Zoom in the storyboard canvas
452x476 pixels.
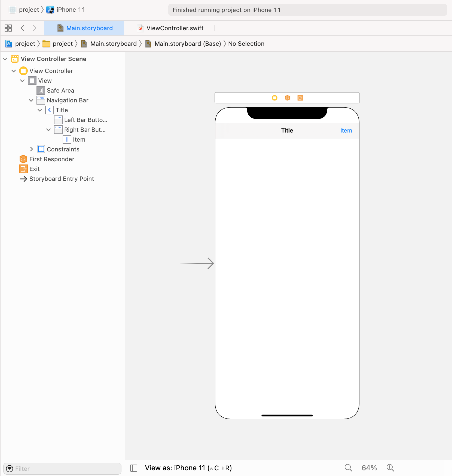tap(390, 468)
